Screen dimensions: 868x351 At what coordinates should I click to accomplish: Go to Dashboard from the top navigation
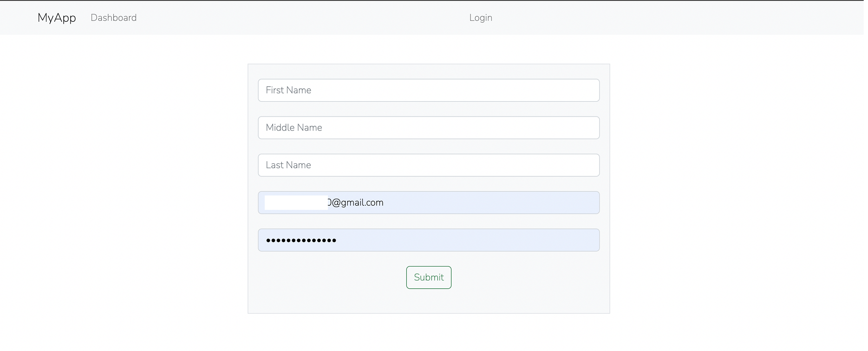coord(113,18)
